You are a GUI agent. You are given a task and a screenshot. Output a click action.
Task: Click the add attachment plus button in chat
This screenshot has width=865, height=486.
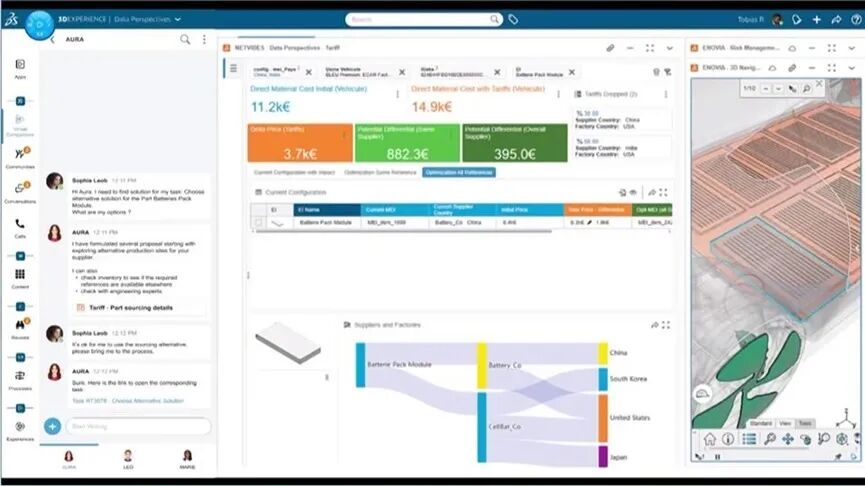point(52,426)
